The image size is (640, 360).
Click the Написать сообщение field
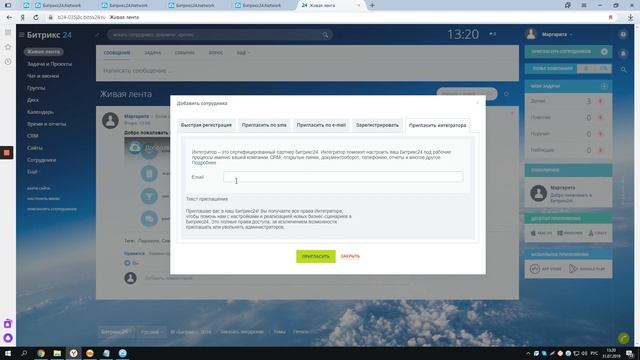(307, 71)
